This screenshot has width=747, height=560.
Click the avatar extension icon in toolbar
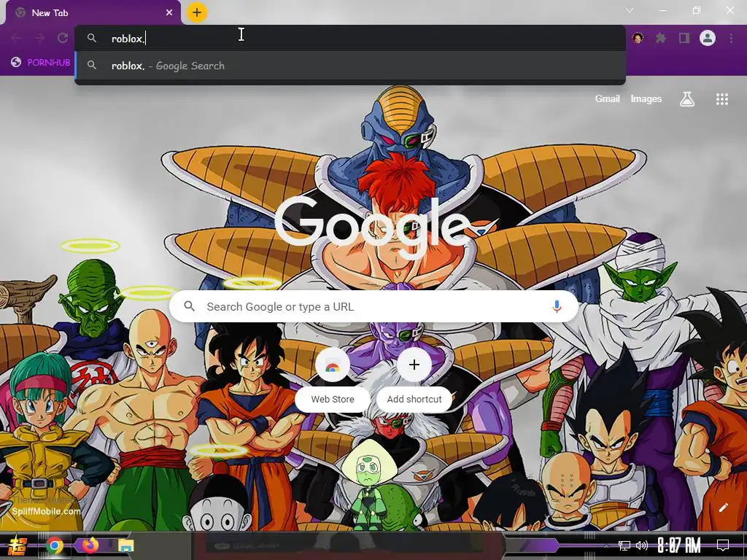click(638, 38)
